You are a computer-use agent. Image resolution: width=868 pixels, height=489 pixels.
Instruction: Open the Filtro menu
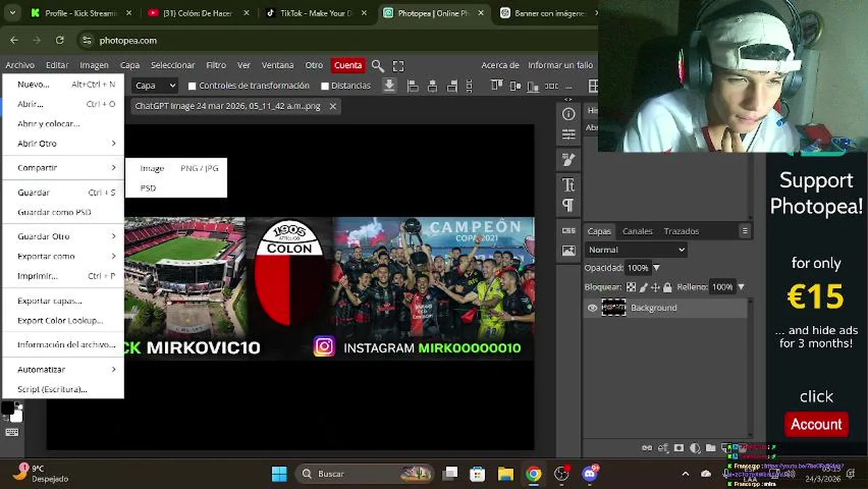[216, 65]
